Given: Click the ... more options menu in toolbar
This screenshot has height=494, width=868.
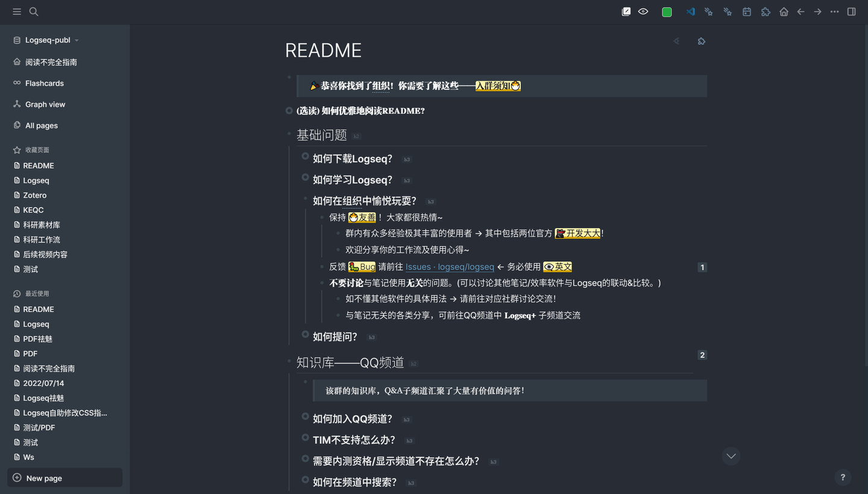Looking at the screenshot, I should coord(834,11).
